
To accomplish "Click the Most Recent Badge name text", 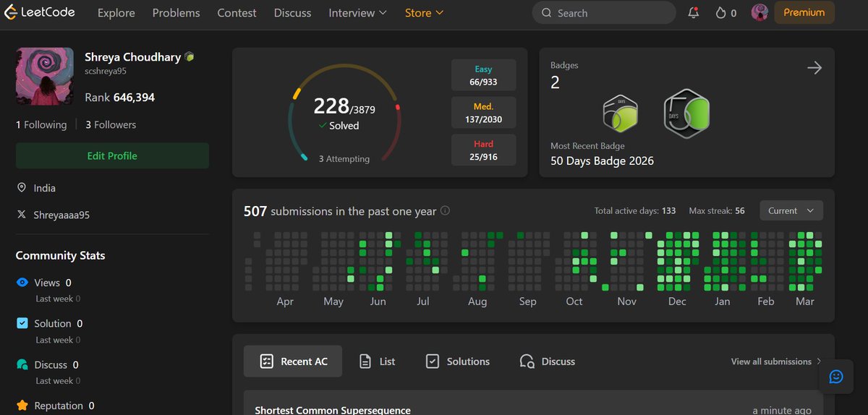I will (602, 161).
